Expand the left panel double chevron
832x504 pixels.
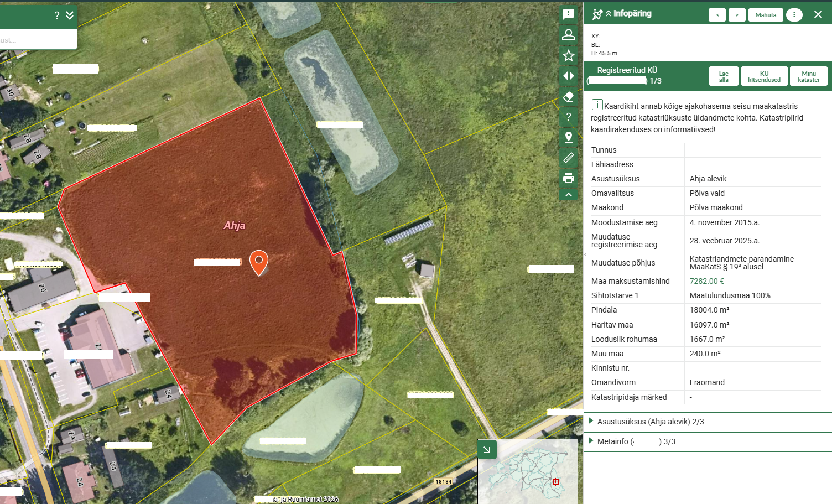(x=70, y=15)
